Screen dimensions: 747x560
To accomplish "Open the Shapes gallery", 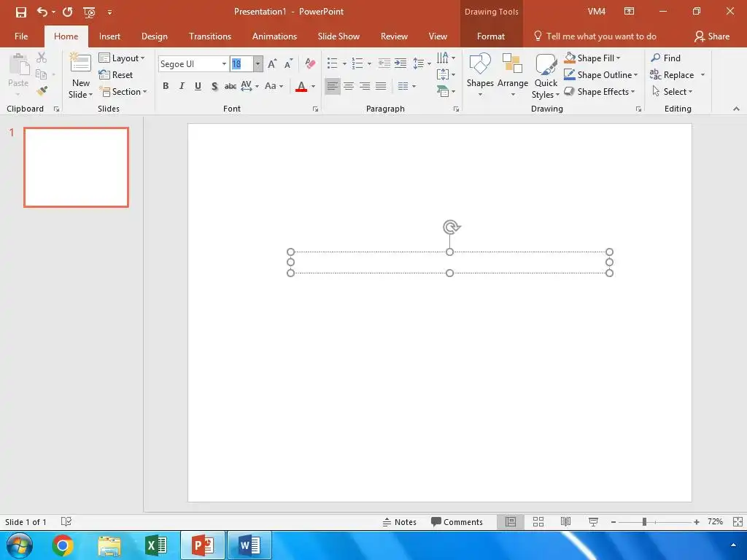I will click(x=480, y=75).
